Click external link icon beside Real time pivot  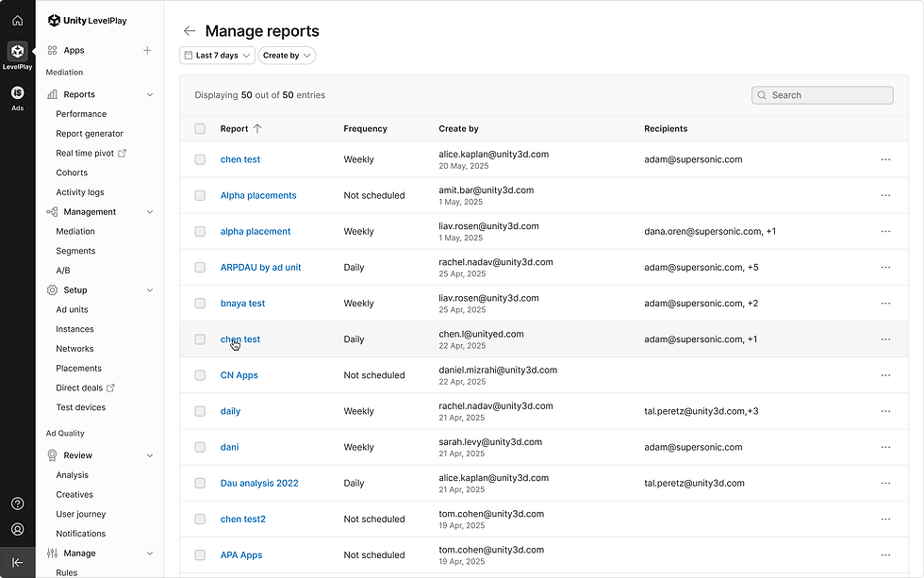(x=122, y=153)
